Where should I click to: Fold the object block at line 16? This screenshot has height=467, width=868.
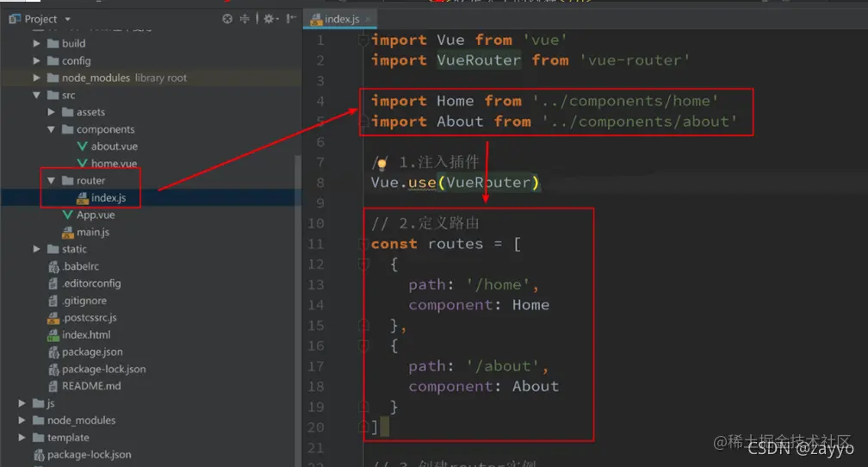click(363, 346)
